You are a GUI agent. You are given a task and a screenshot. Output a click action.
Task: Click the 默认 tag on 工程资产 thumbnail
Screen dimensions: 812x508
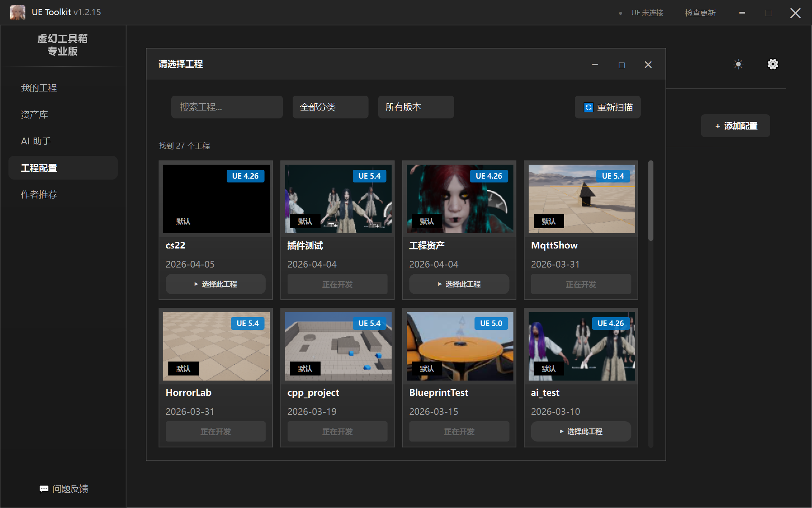click(x=427, y=221)
